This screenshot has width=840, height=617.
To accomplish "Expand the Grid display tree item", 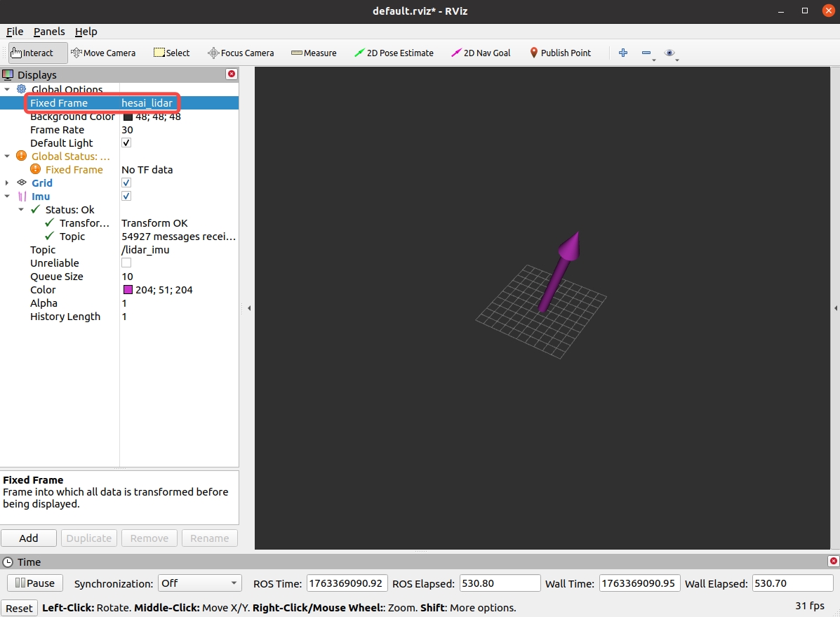I will click(7, 183).
